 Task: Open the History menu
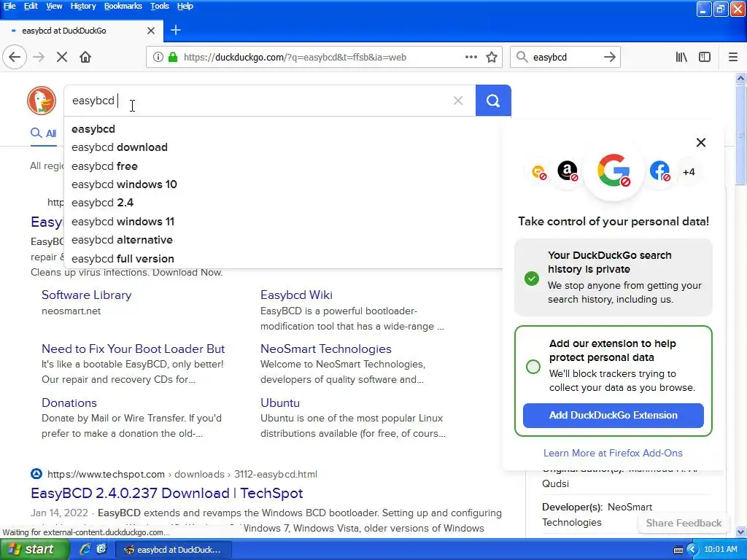[83, 6]
